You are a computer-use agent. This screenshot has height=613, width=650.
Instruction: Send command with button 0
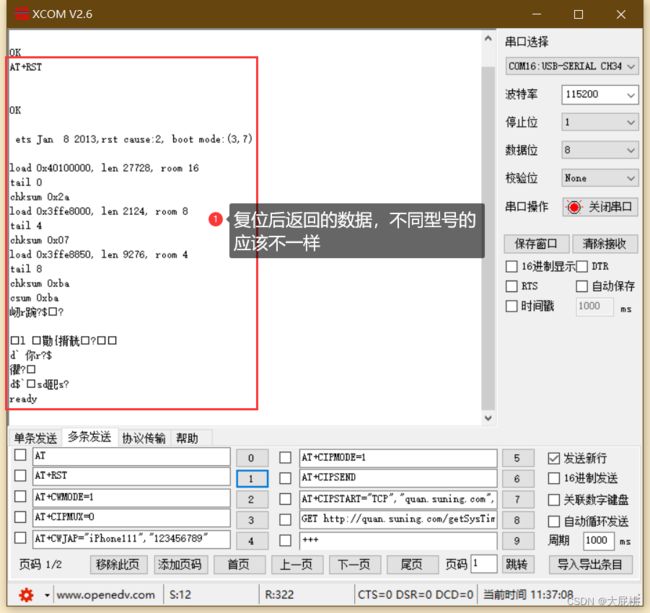pyautogui.click(x=252, y=458)
